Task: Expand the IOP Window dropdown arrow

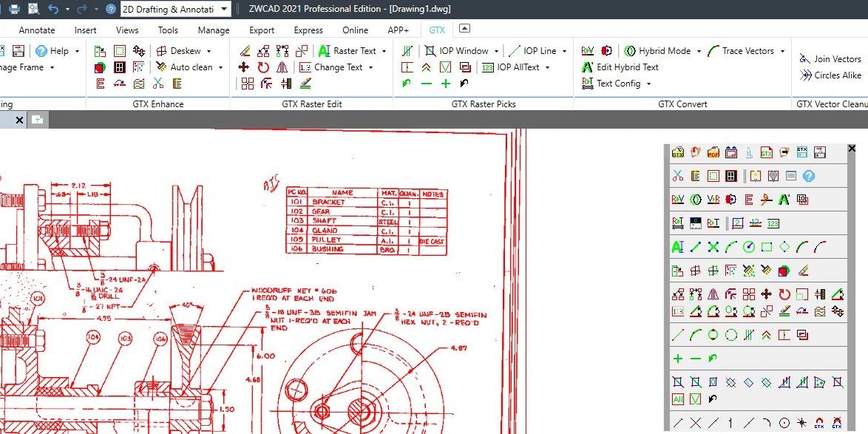Action: 496,52
